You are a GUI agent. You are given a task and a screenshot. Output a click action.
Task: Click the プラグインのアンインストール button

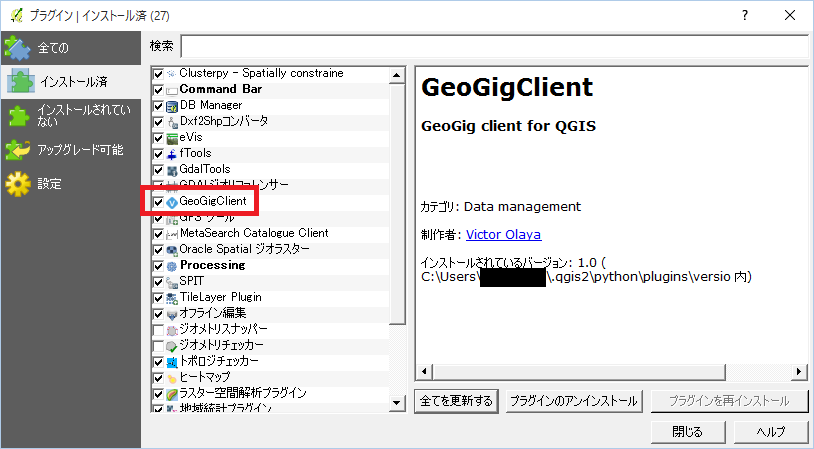tap(574, 401)
